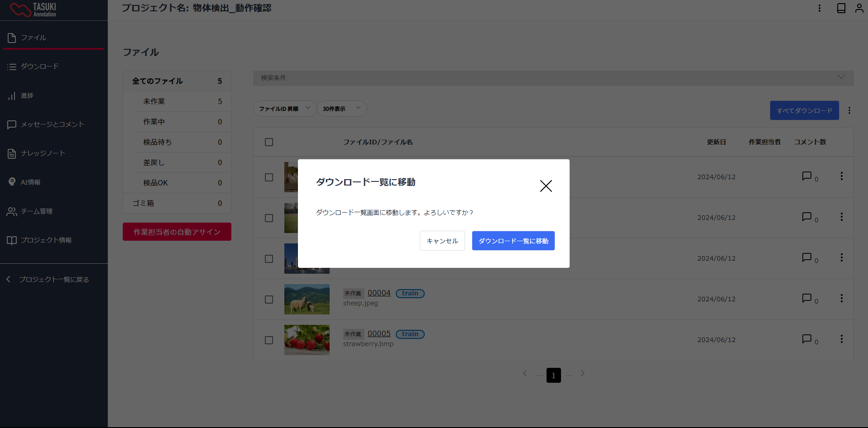The image size is (868, 428).
Task: Open header three-dot project menu
Action: click(x=819, y=8)
